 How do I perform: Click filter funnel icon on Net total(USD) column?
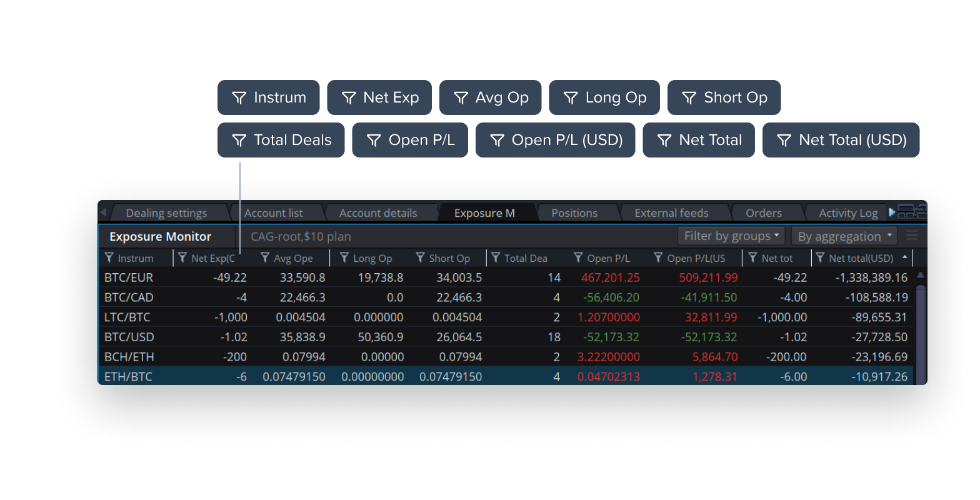click(x=820, y=258)
